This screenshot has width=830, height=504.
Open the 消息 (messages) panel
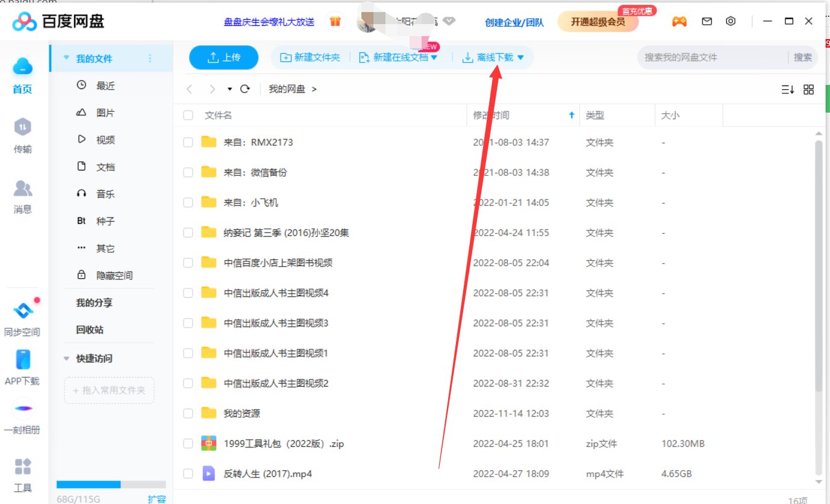pyautogui.click(x=22, y=199)
